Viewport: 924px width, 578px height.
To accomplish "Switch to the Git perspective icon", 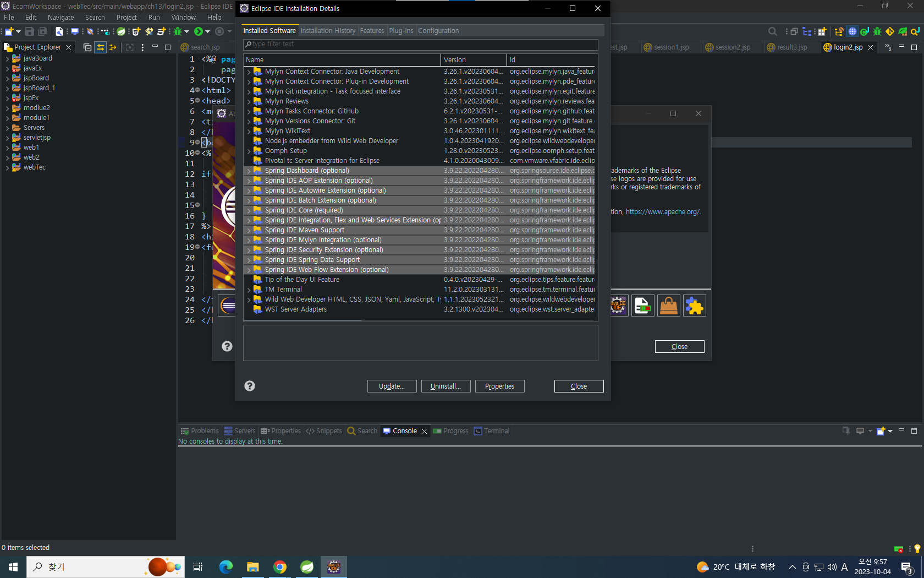I will [890, 31].
